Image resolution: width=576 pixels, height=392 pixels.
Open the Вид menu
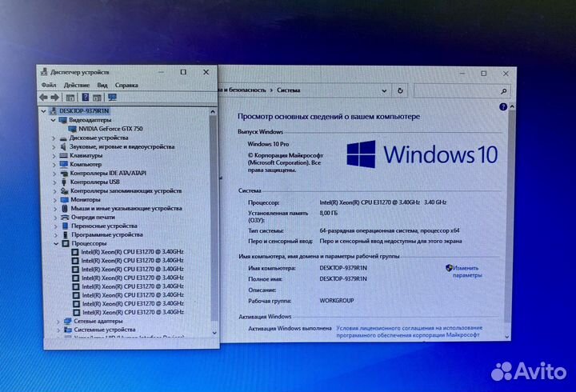[x=102, y=86]
